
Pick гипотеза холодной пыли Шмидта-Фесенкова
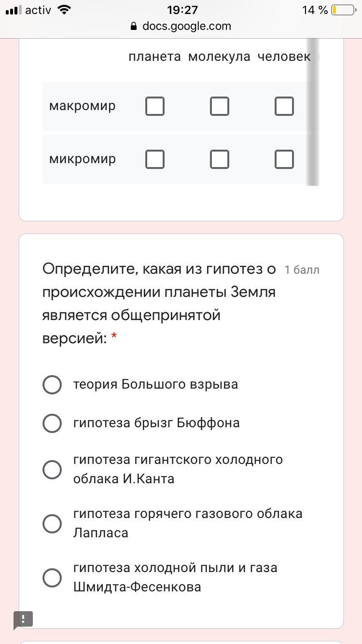[52, 577]
